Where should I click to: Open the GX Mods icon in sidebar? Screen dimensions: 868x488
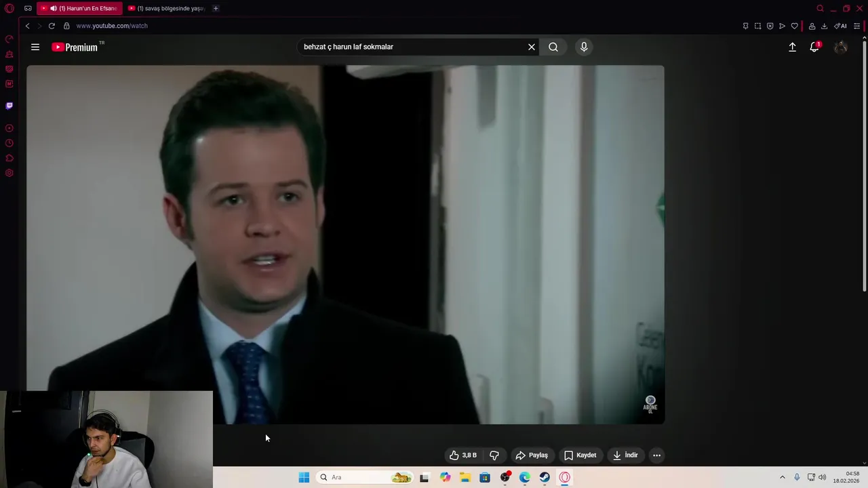(x=9, y=68)
